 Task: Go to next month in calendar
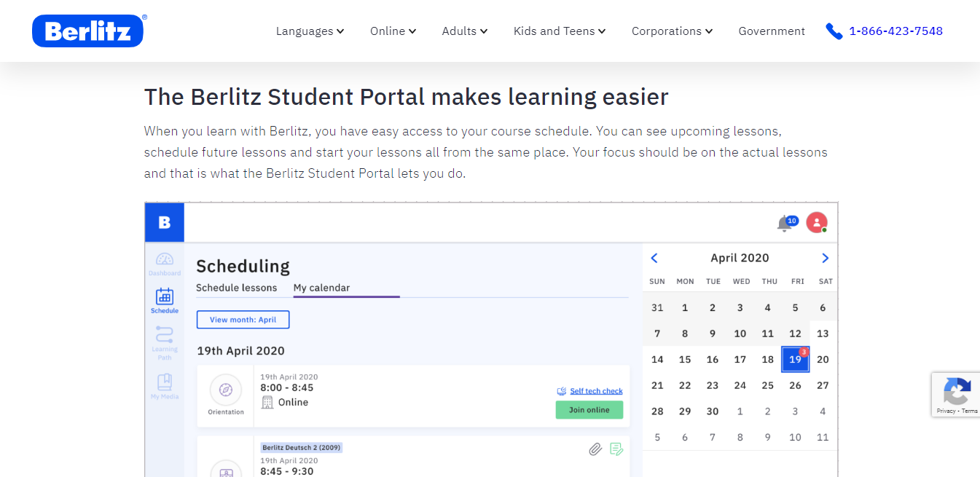825,258
